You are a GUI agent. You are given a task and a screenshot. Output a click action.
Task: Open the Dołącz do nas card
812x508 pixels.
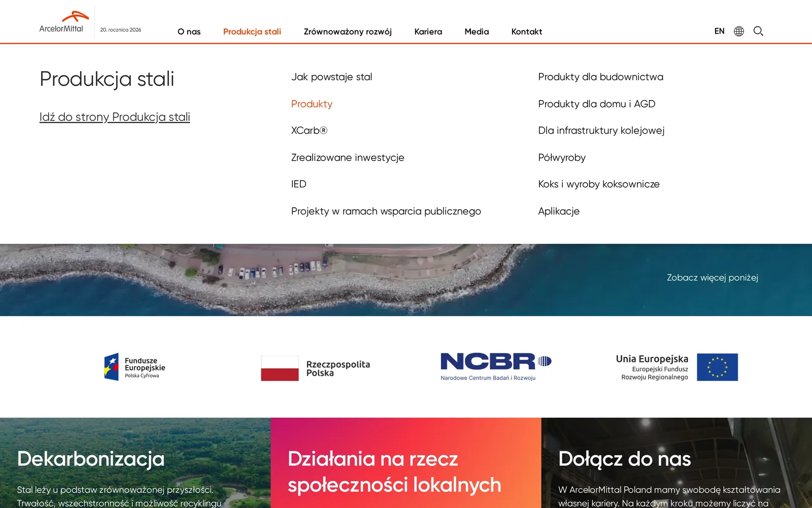click(676, 463)
